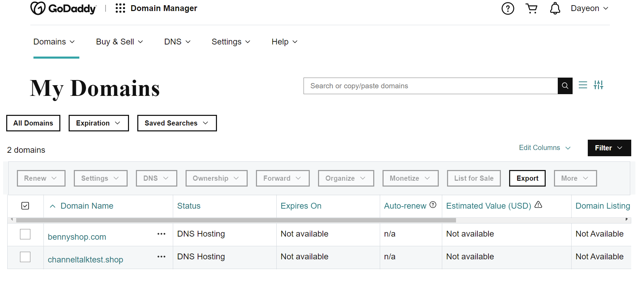Expand the Edit Columns dropdown
The width and height of the screenshot is (644, 289).
[545, 148]
